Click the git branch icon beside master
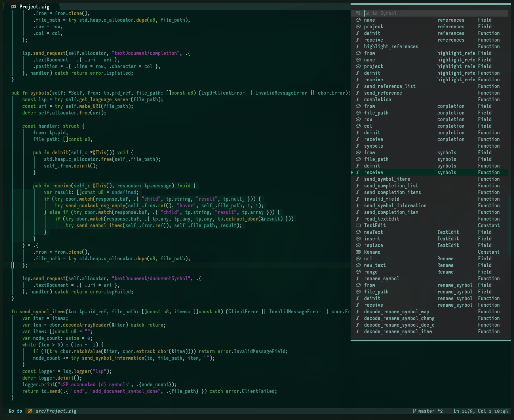514x420 pixels. [415, 411]
